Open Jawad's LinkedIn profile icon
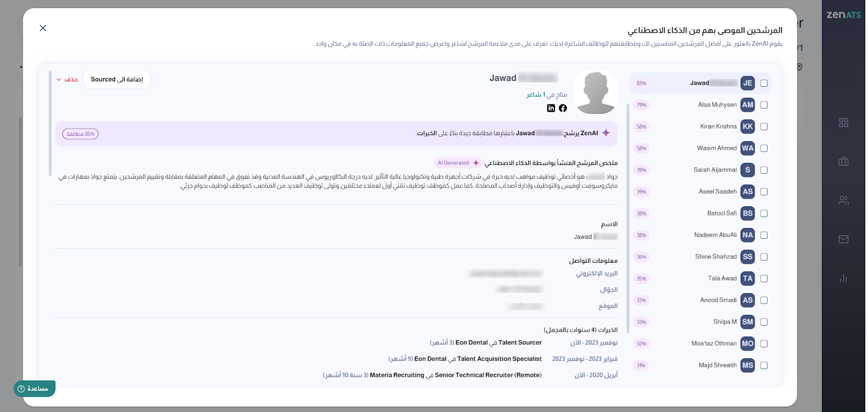 tap(551, 108)
